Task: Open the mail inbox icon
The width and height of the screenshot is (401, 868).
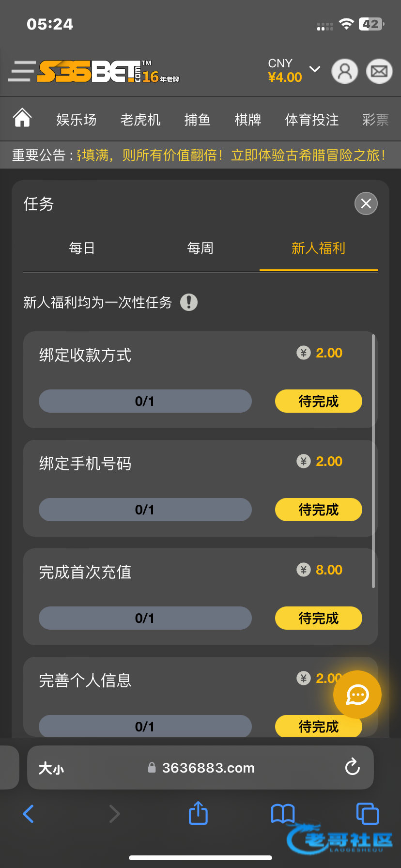Action: 379,72
